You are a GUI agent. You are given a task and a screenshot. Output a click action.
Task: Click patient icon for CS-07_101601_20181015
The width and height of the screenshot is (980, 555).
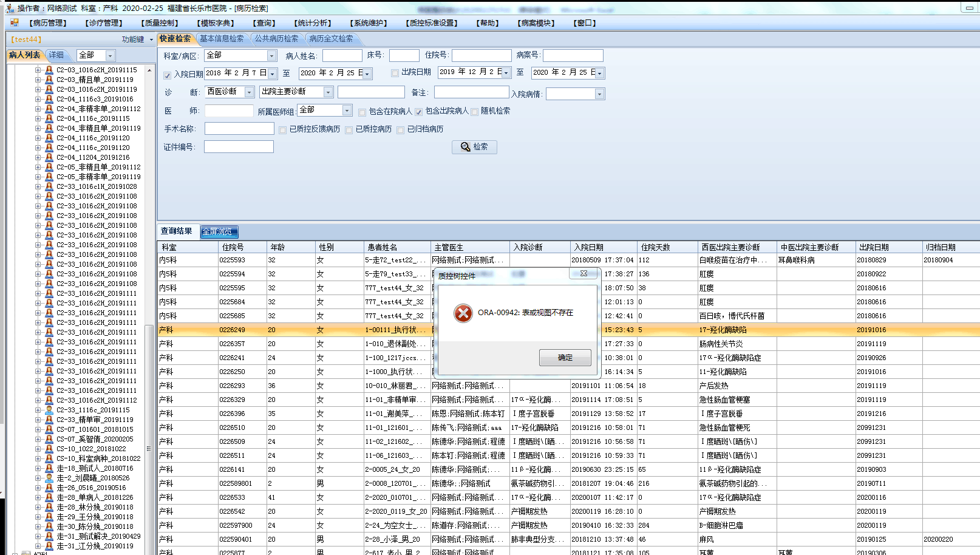pyautogui.click(x=49, y=429)
